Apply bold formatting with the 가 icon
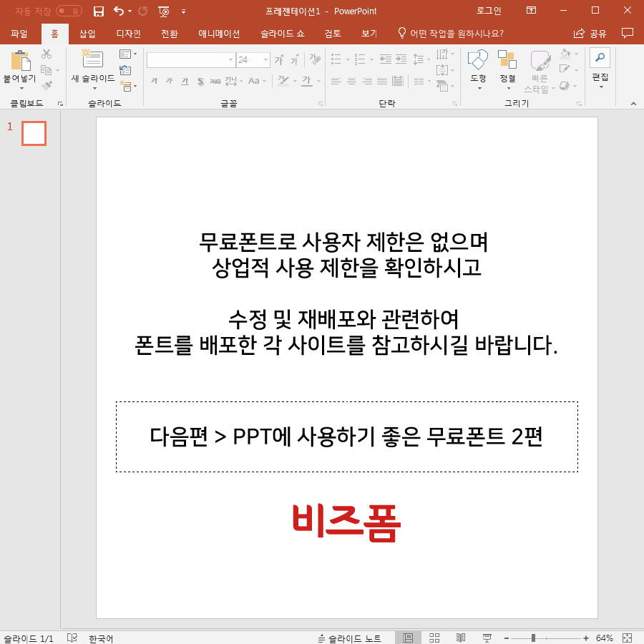This screenshot has width=644, height=644. point(153,81)
